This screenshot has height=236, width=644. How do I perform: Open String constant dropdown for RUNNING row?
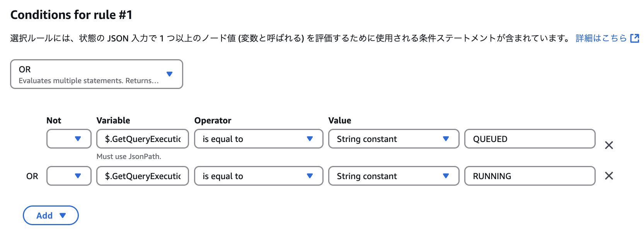tap(394, 176)
